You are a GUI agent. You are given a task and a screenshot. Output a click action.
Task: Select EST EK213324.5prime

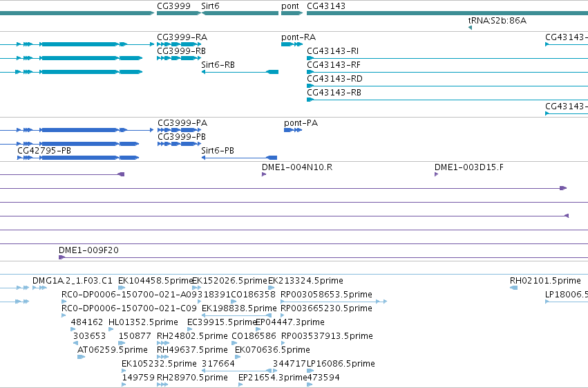[x=271, y=288]
